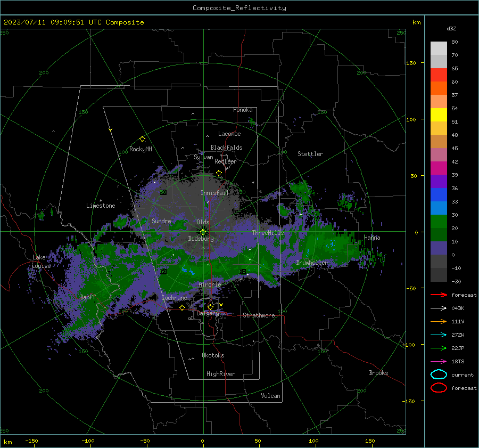Click the Sundre label
Screen dimensions: 479x448
coord(161,221)
